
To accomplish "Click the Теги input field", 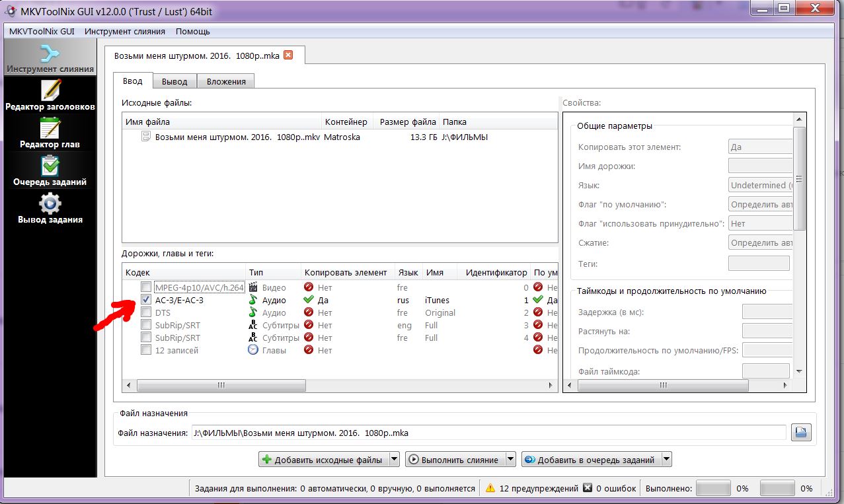I will tap(759, 263).
